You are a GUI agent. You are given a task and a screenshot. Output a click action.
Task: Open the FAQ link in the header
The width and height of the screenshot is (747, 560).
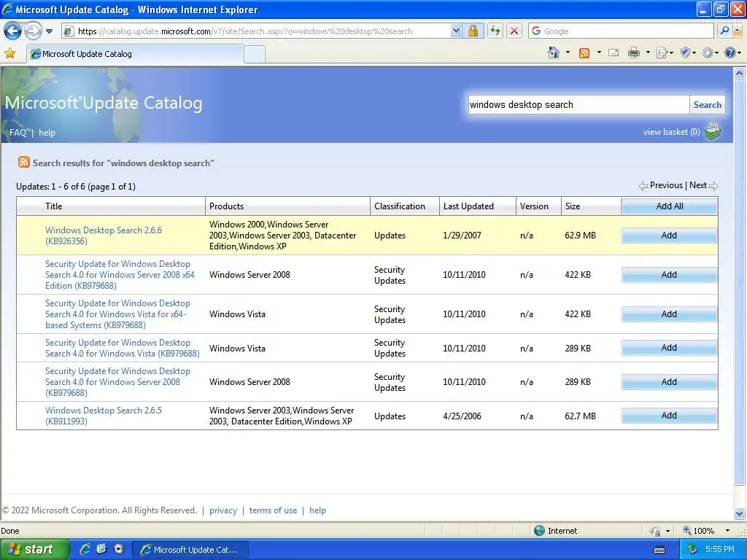point(18,133)
